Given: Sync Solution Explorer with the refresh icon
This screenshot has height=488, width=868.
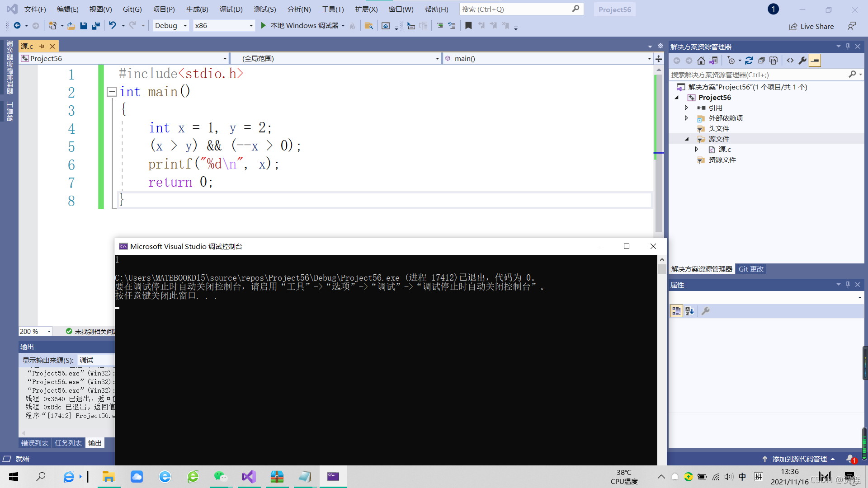Looking at the screenshot, I should tap(749, 61).
